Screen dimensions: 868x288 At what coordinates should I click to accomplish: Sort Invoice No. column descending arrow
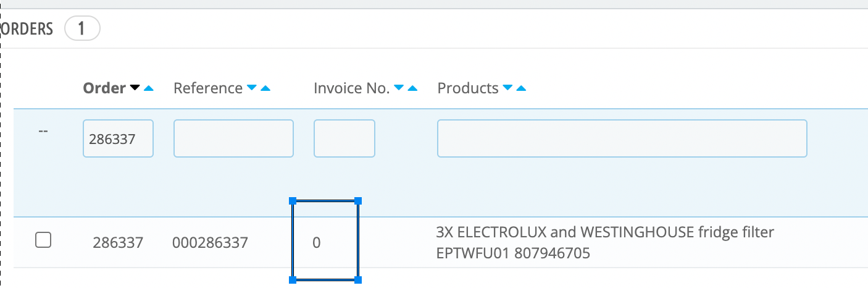click(x=399, y=89)
